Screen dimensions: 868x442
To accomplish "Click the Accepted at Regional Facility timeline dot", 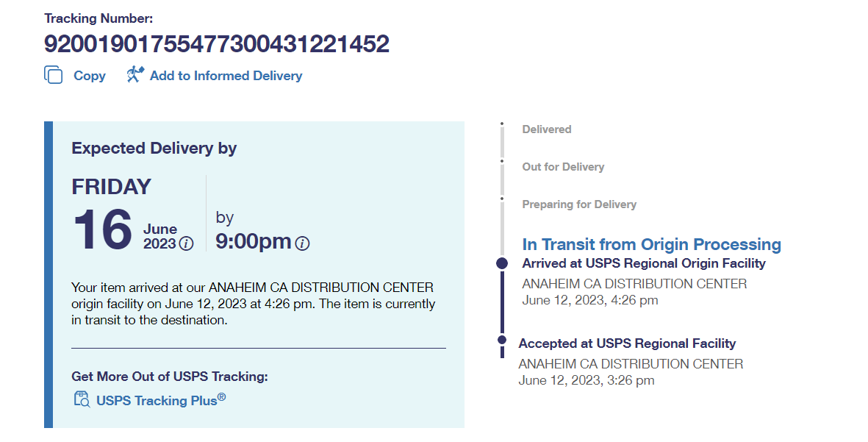I will click(x=502, y=340).
